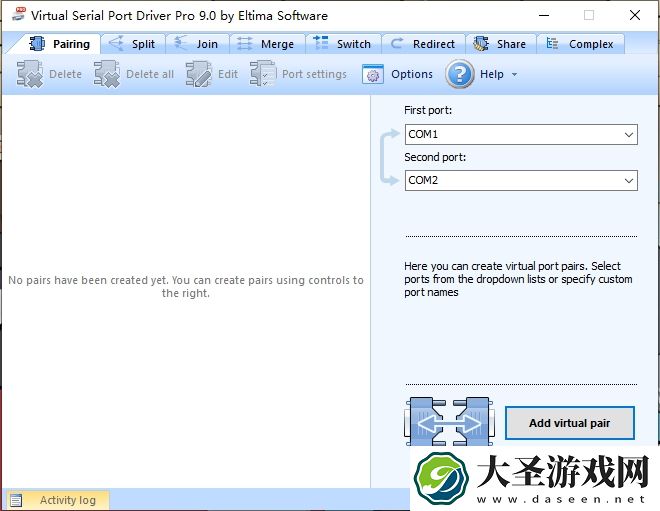Open the Second port COM2 dropdown
Screen dimensions: 660x511
[x=628, y=181]
